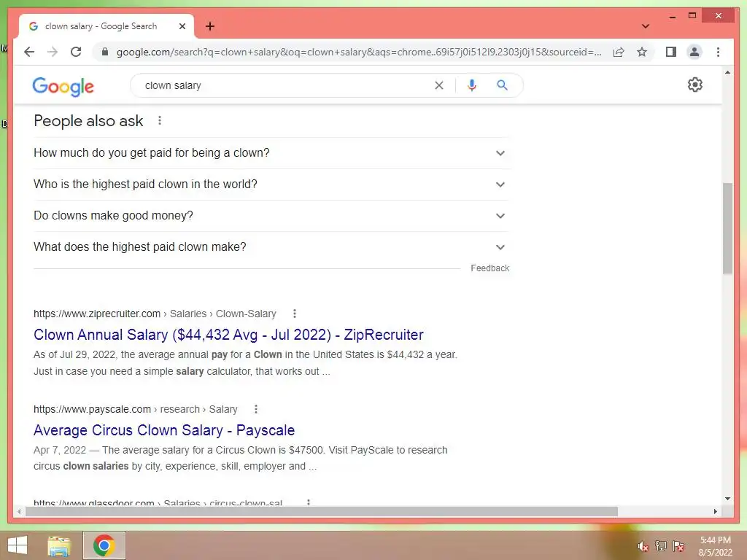Screen dimensions: 747x560
Task: Open the People also ask options menu
Action: pos(160,121)
